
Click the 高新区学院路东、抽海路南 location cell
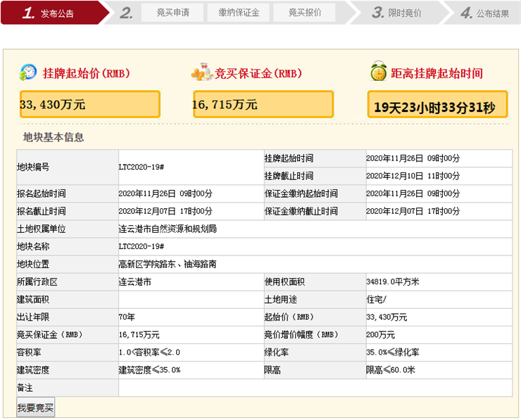click(168, 264)
